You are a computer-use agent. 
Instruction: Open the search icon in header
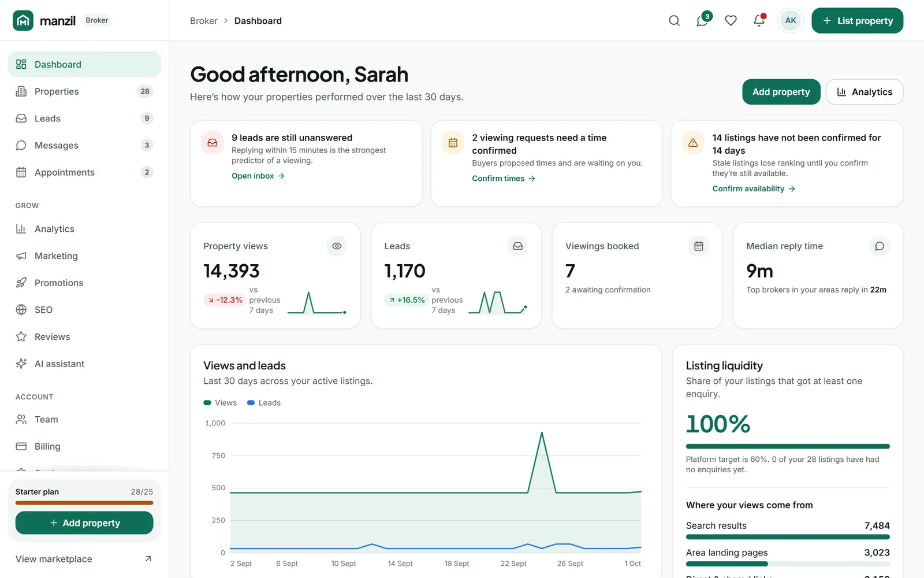tap(674, 21)
